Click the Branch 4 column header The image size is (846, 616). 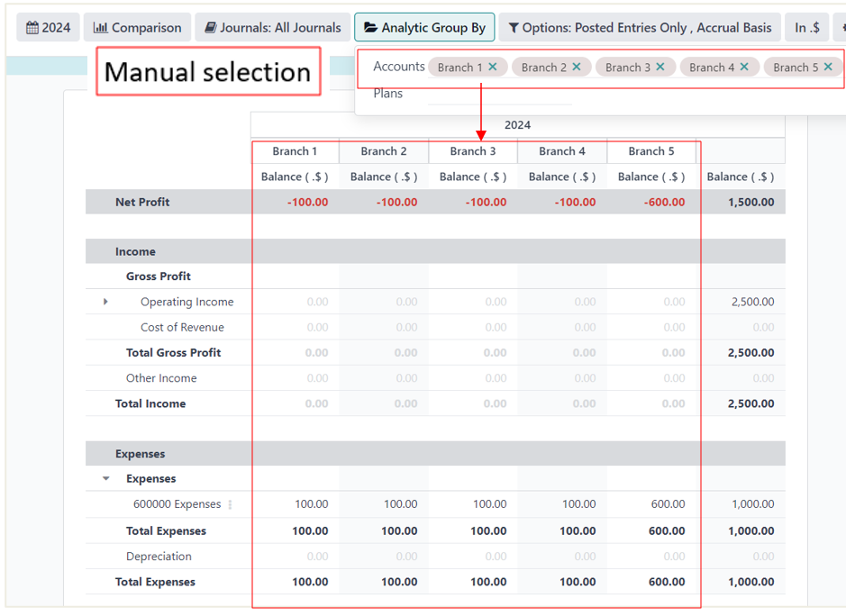pos(562,151)
